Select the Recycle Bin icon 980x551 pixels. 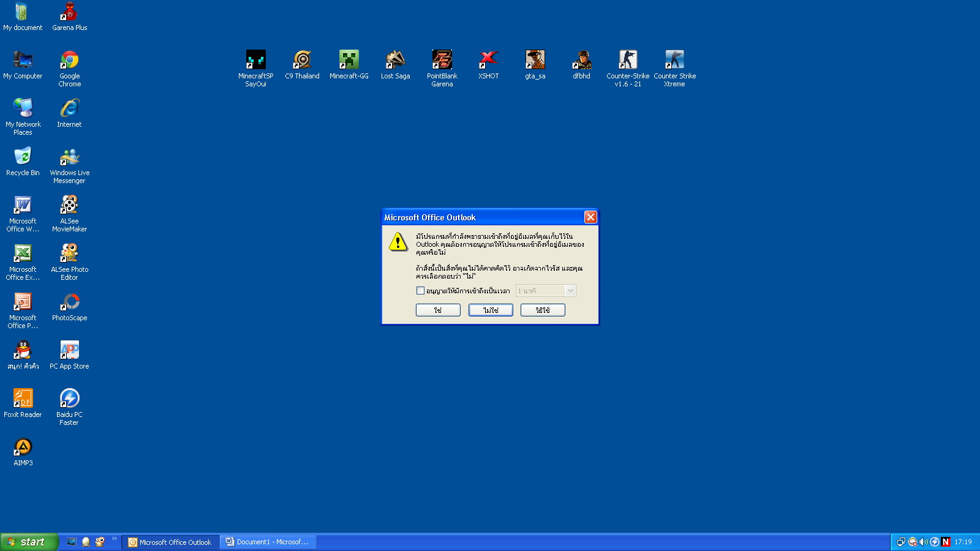(x=23, y=161)
